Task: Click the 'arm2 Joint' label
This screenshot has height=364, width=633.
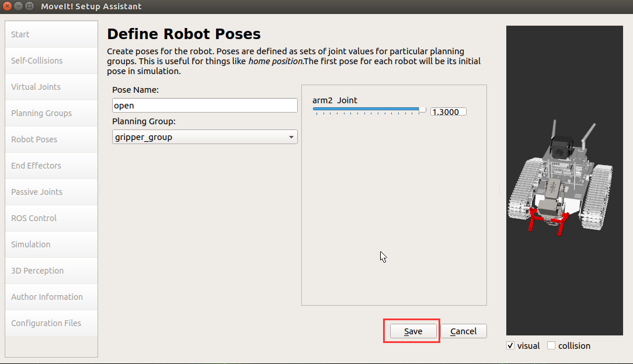Action: [x=335, y=100]
